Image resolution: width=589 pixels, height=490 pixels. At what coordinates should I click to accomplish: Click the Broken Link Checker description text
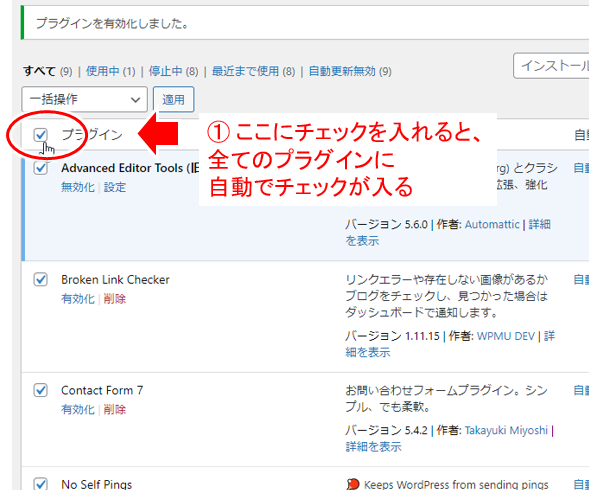(x=446, y=296)
